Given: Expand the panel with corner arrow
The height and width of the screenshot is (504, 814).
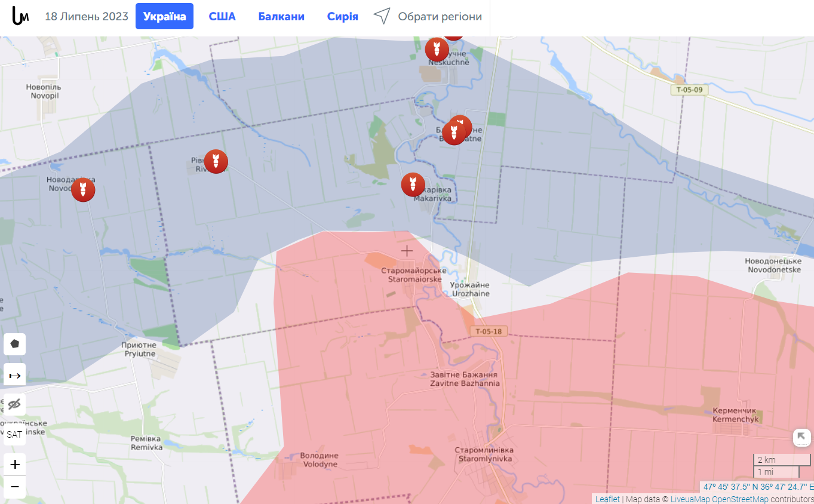Looking at the screenshot, I should (802, 438).
